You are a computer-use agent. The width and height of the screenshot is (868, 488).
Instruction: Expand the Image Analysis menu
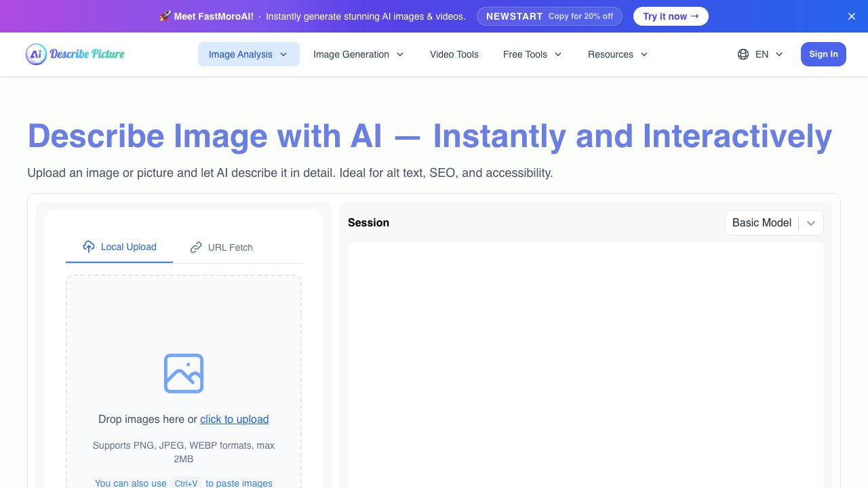tap(249, 54)
